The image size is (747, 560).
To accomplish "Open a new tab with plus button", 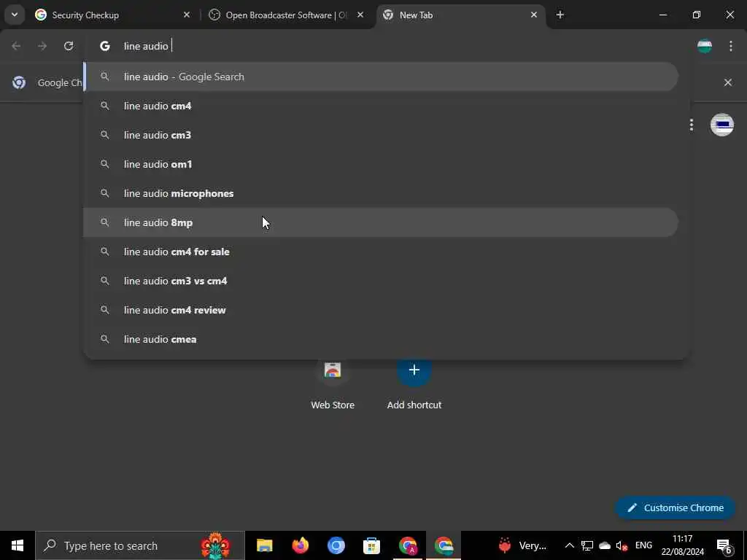I will [560, 15].
